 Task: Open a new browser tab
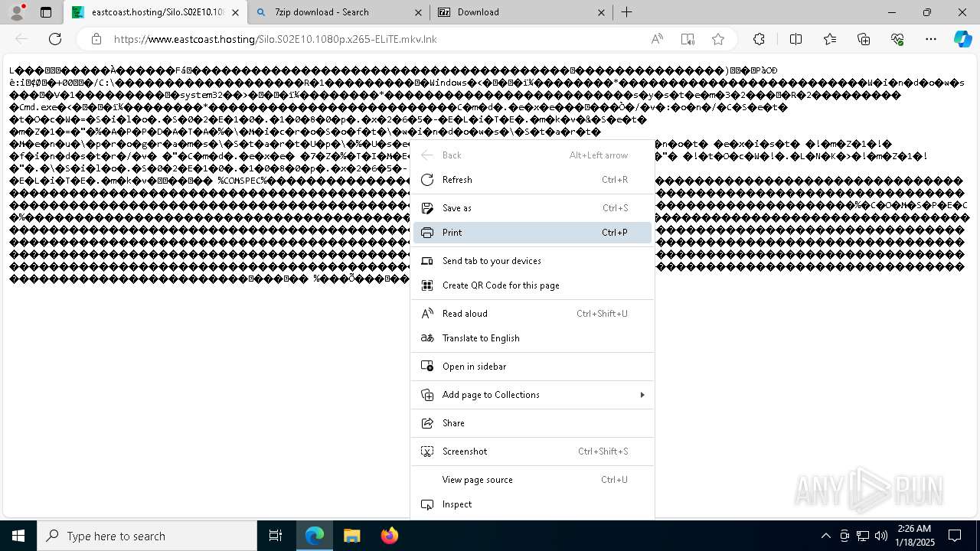click(626, 12)
